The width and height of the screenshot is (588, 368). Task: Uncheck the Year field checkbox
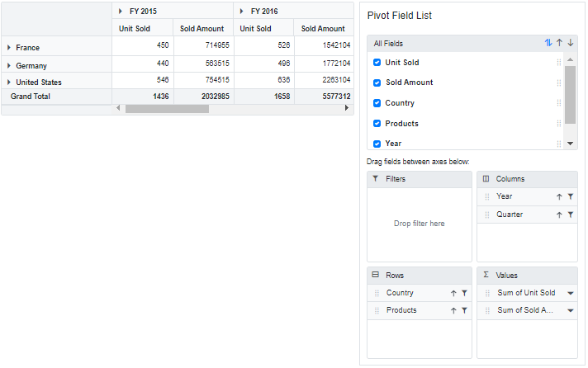click(x=377, y=144)
